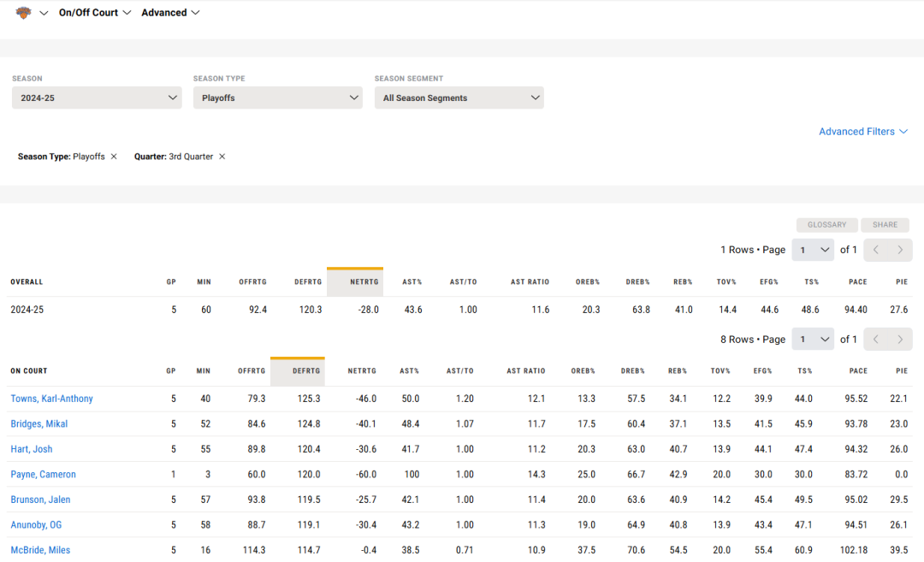Go to previous page in Overall table

[x=875, y=250]
